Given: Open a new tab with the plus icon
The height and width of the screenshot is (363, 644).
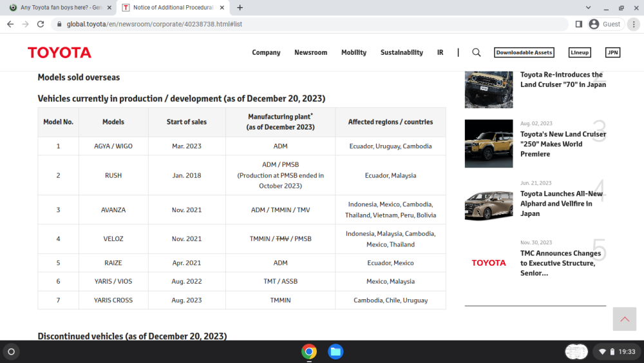Looking at the screenshot, I should (x=240, y=7).
